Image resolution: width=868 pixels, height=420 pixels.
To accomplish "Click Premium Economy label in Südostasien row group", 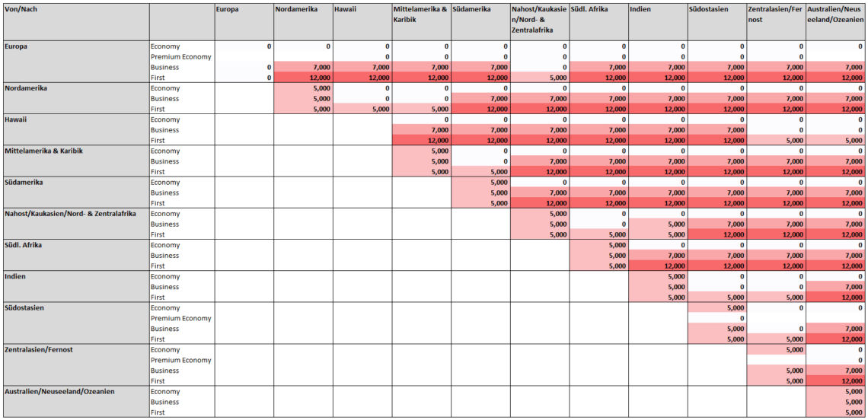I will 181,318.
